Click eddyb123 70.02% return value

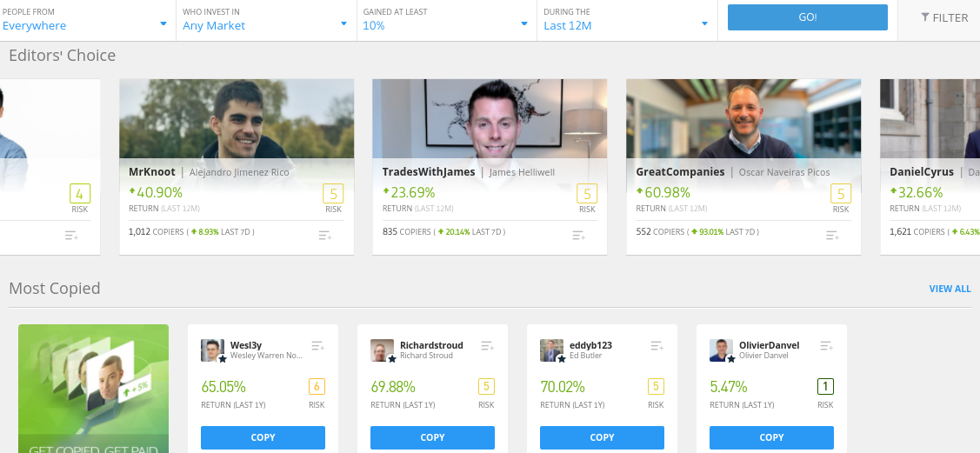[563, 387]
